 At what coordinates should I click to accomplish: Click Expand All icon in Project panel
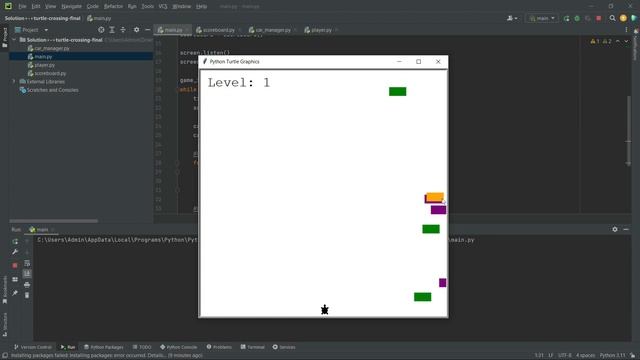[112, 30]
